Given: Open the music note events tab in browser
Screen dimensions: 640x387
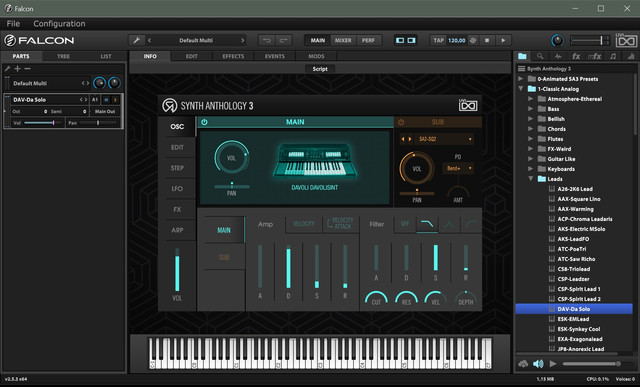Looking at the screenshot, I should click(x=613, y=56).
